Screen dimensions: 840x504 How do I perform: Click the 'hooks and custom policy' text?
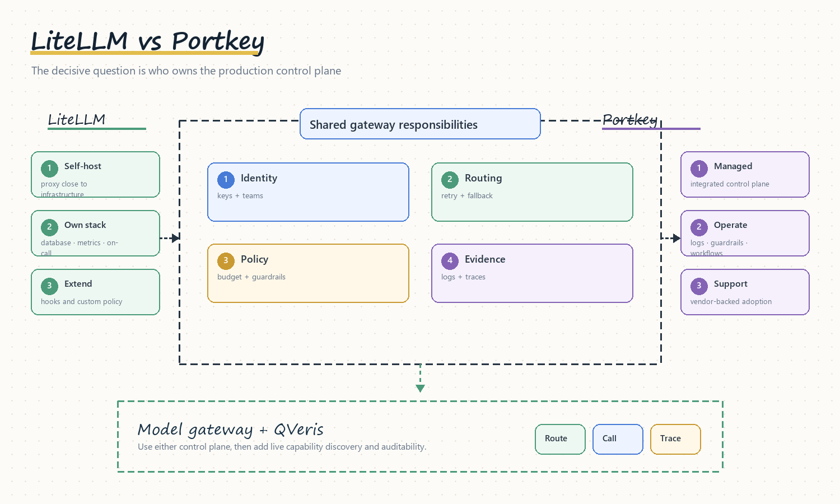[82, 302]
